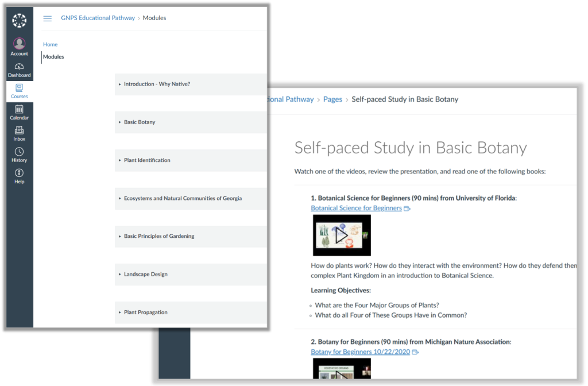Open the Dashboard

(19, 68)
